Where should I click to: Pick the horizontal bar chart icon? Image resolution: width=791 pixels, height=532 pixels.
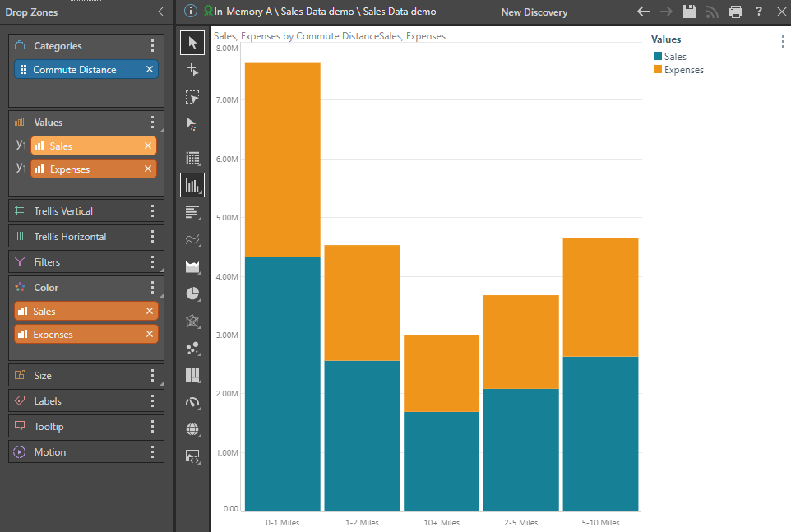(x=192, y=212)
